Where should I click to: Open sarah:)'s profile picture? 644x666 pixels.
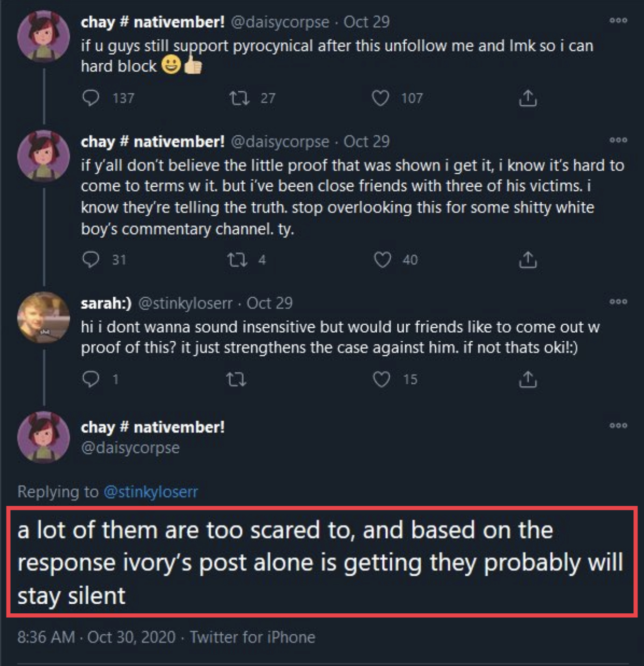point(43,318)
